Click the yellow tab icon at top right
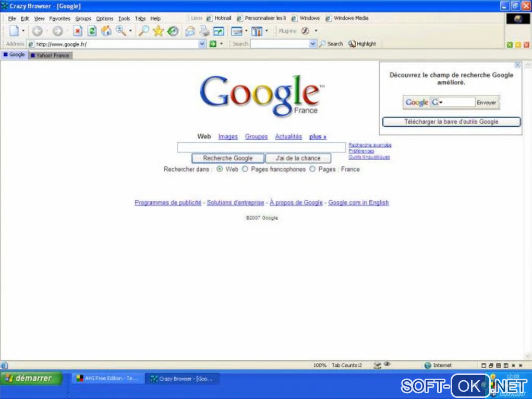Screen dimensions: 532x399 [x=518, y=45]
